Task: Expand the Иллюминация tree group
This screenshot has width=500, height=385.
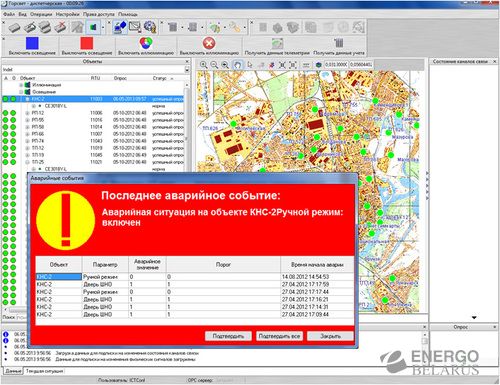Action: [x=21, y=85]
